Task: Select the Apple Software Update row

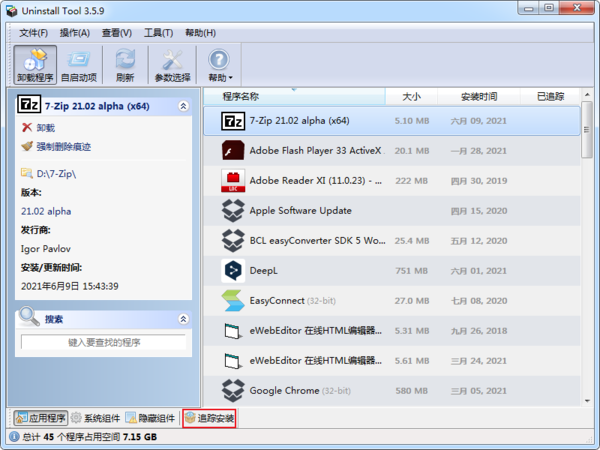Action: click(x=392, y=211)
